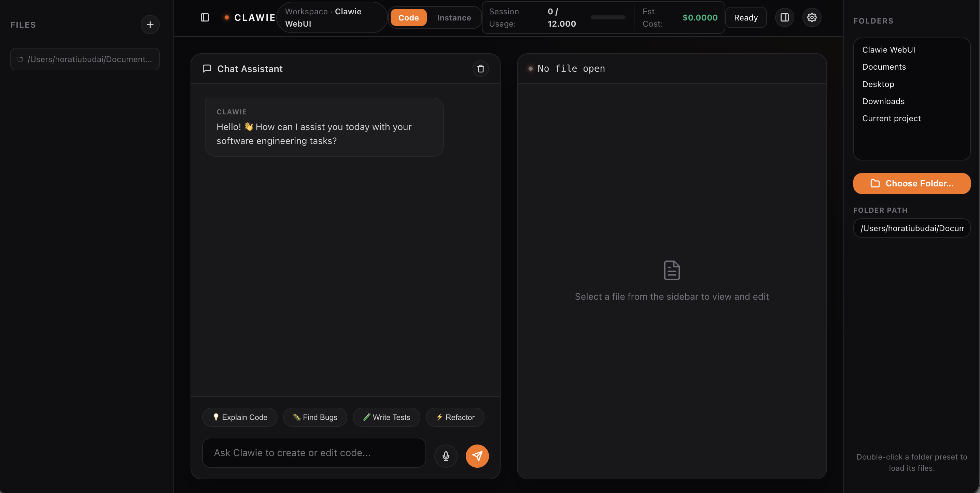Click the estimated cost $0.0000 value
980x493 pixels.
(700, 17)
